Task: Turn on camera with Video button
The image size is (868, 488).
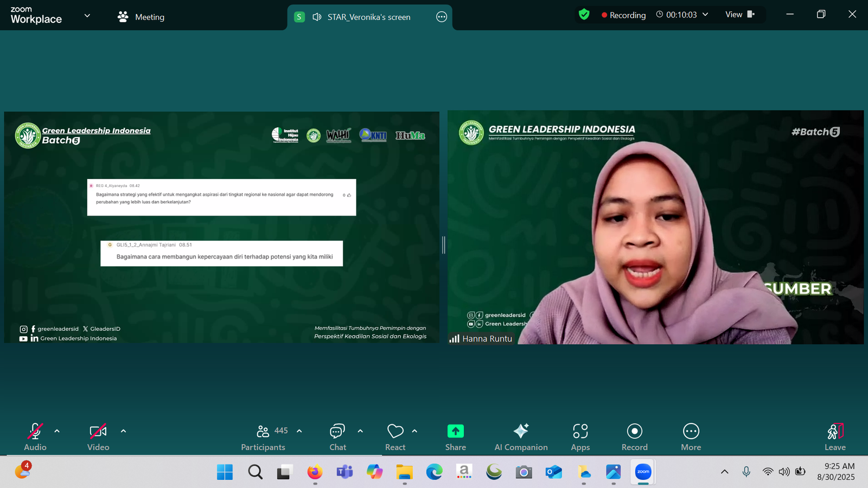Action: point(98,436)
